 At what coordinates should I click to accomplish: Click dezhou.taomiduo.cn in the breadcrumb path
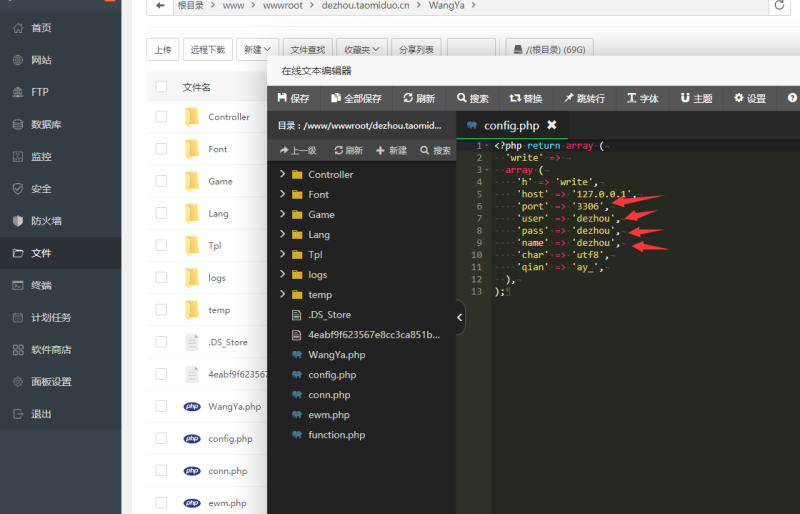coord(365,6)
